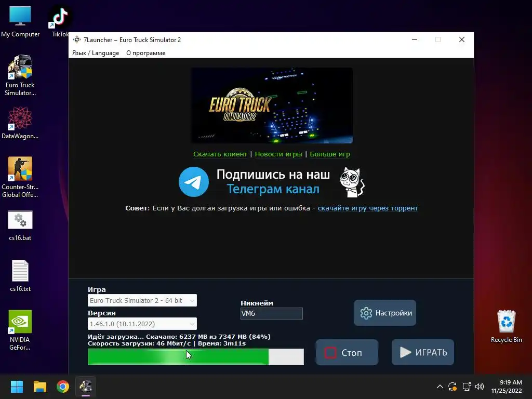Minimize the 7Launcher window
Screen dimensions: 532x399
415,39
